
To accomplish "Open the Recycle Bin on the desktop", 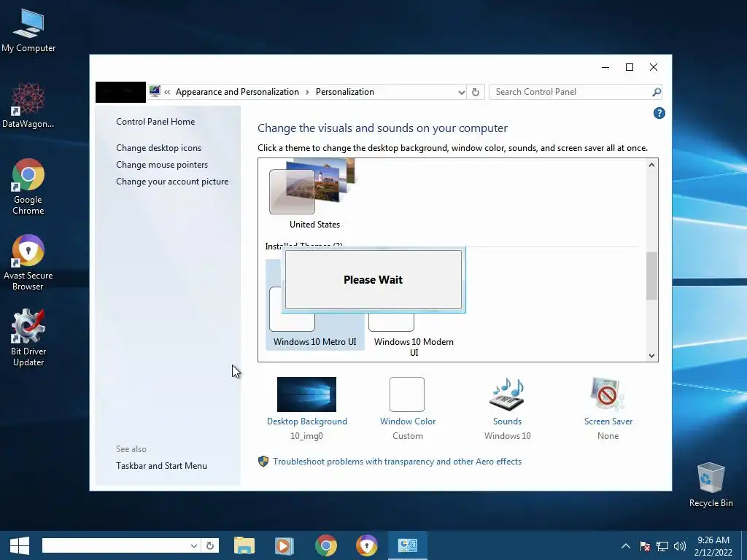I will (x=711, y=485).
